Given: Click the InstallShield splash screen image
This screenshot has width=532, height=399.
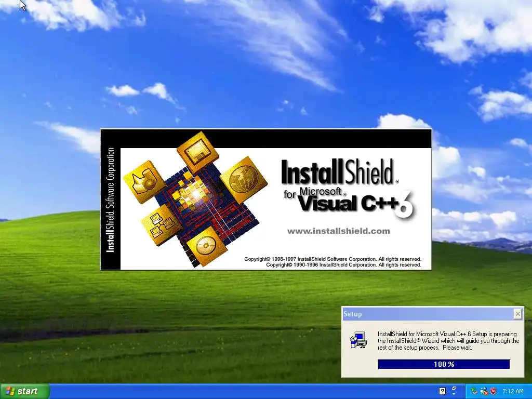Looking at the screenshot, I should click(267, 199).
